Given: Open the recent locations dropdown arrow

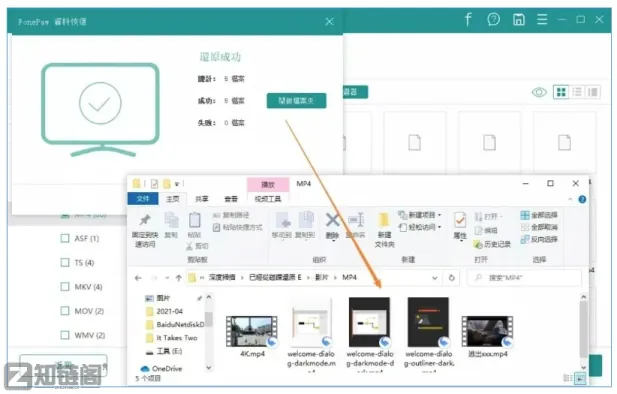Looking at the screenshot, I should pyautogui.click(x=167, y=278).
